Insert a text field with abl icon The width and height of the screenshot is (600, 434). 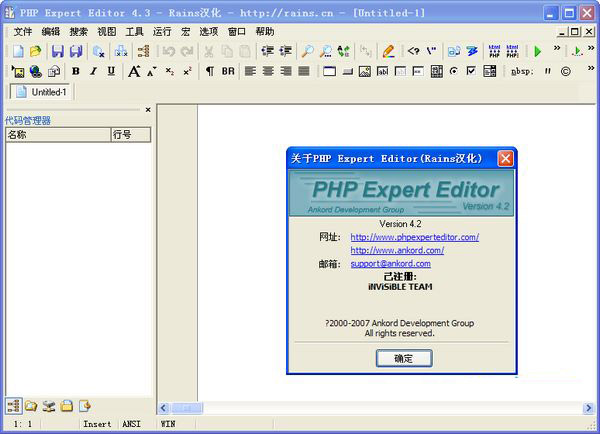[383, 71]
